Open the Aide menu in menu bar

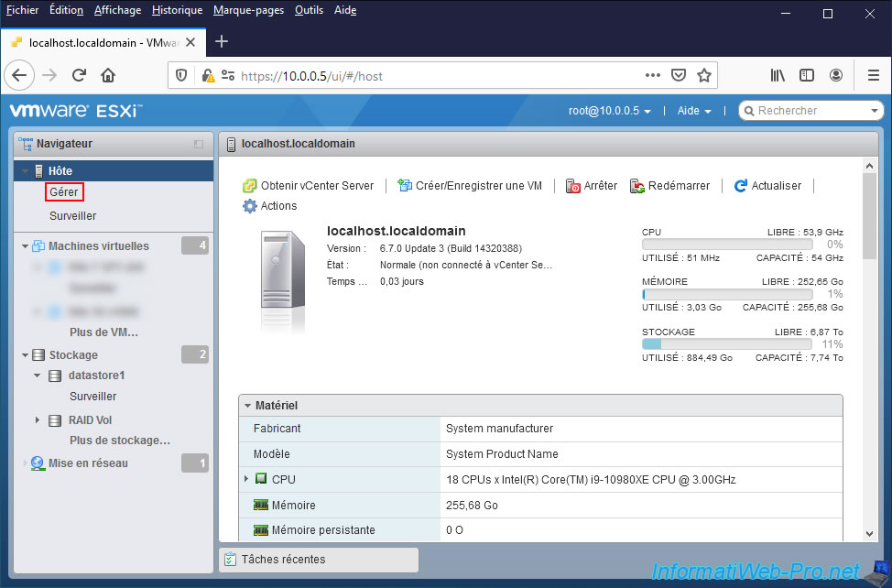click(345, 10)
